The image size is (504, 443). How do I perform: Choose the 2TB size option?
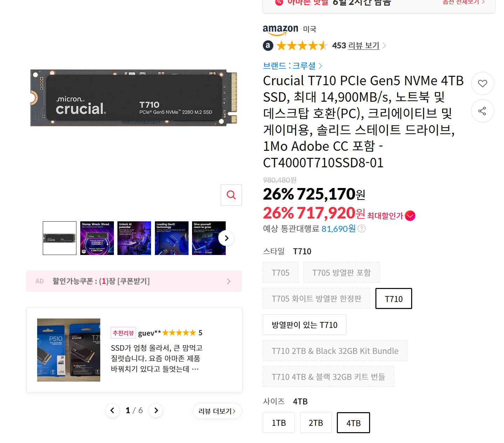pos(316,423)
